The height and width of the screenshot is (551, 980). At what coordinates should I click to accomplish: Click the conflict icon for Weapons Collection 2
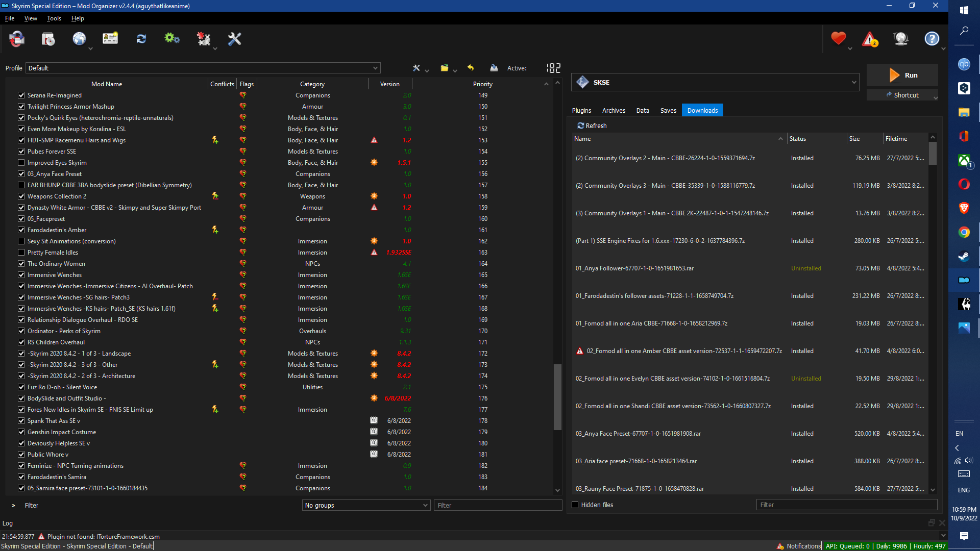pos(215,196)
